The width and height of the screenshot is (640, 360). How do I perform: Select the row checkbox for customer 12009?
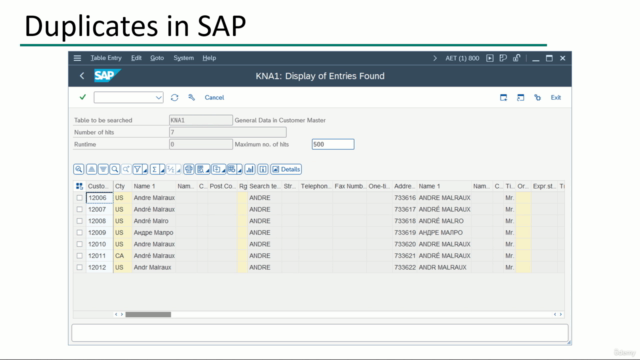pos(79,233)
